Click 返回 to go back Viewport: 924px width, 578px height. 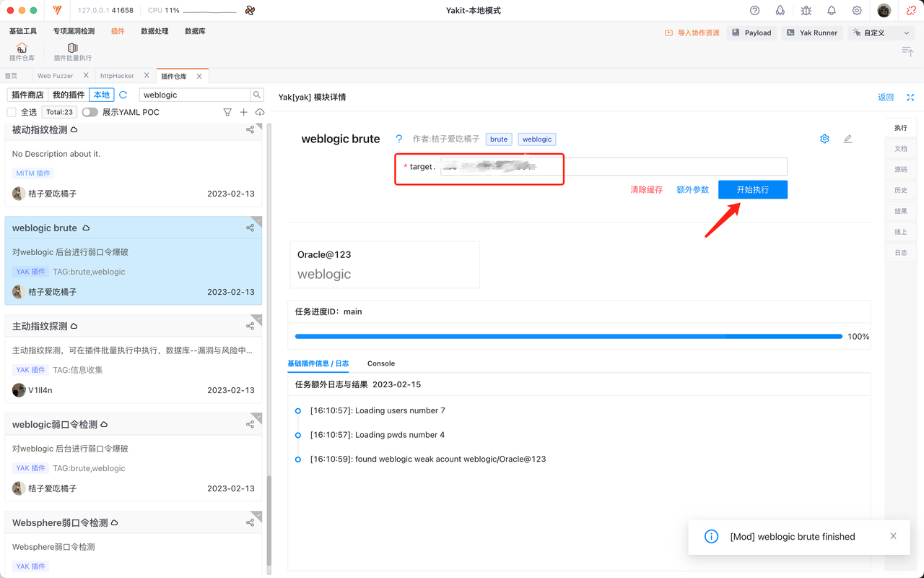[x=886, y=97]
